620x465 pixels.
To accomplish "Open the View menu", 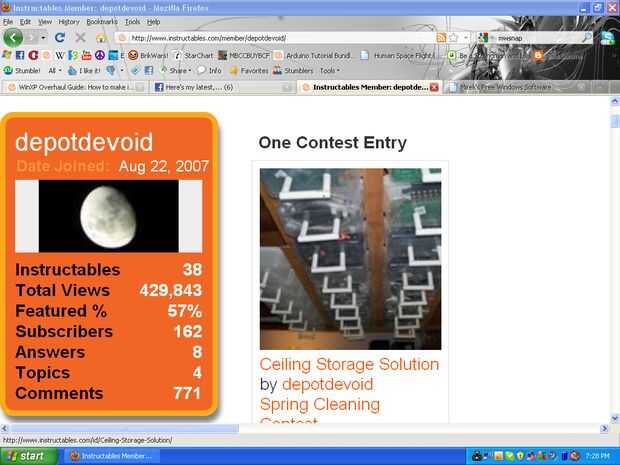I will point(45,22).
